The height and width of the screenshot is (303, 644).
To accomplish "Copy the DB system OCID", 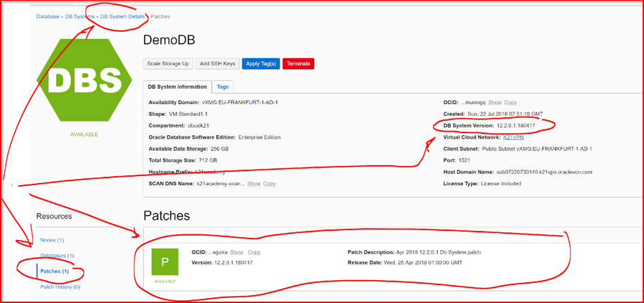I will pos(510,103).
